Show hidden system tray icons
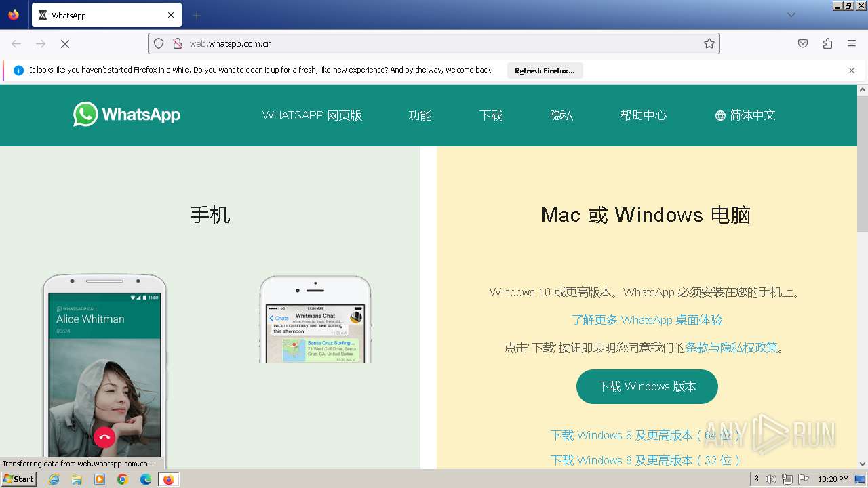 point(756,479)
